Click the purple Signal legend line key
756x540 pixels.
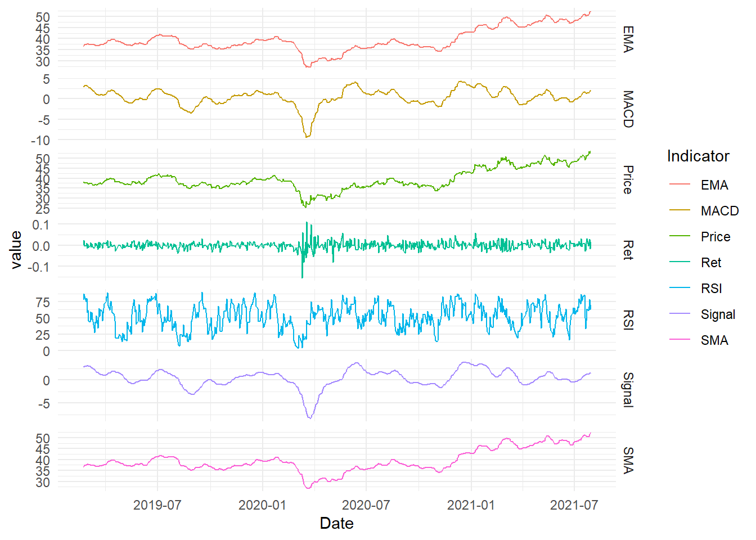[680, 314]
